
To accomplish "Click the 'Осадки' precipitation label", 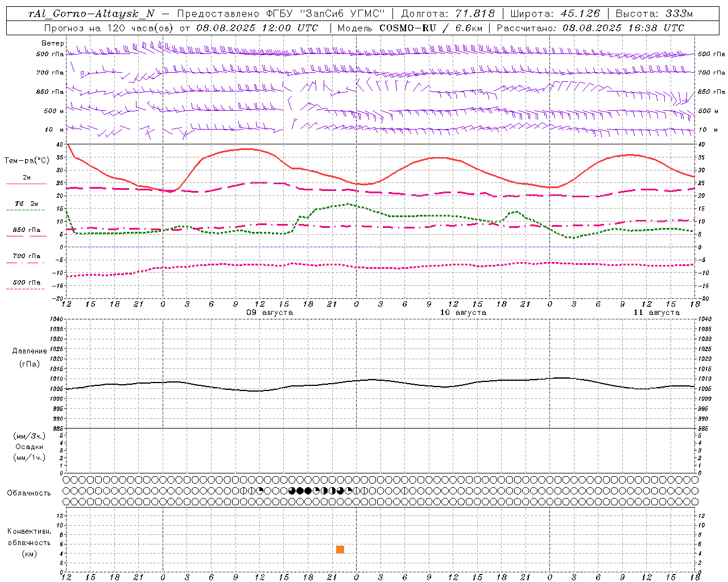I will [x=30, y=447].
